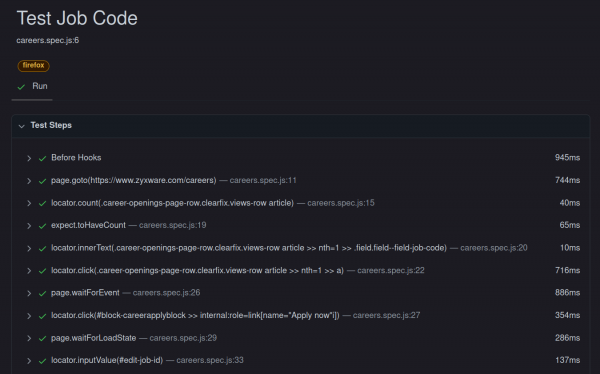This screenshot has height=374, width=600.
Task: Click the 354ms duration value
Action: click(x=567, y=315)
